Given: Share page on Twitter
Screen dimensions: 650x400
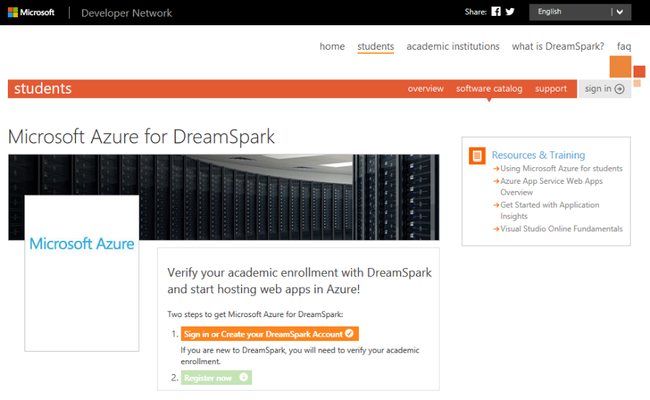Looking at the screenshot, I should tap(510, 12).
